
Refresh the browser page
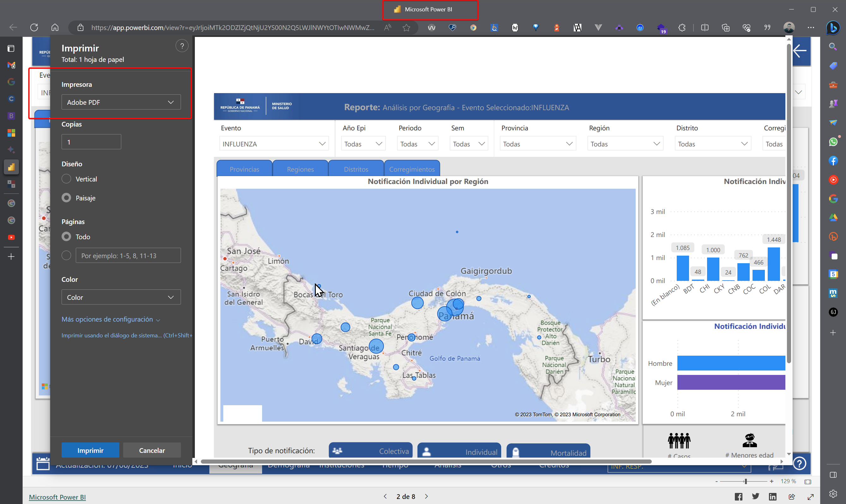pos(34,27)
